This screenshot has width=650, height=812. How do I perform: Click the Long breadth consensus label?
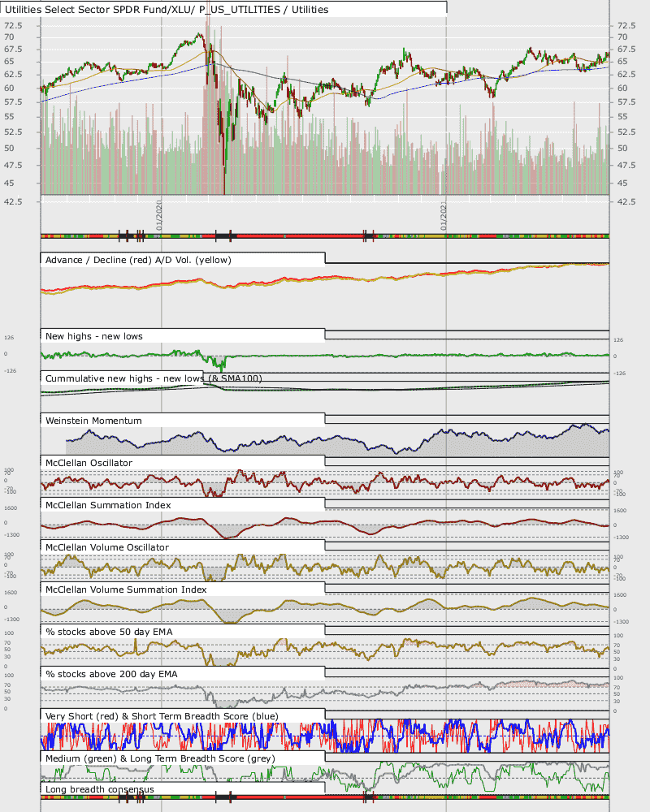[99, 789]
